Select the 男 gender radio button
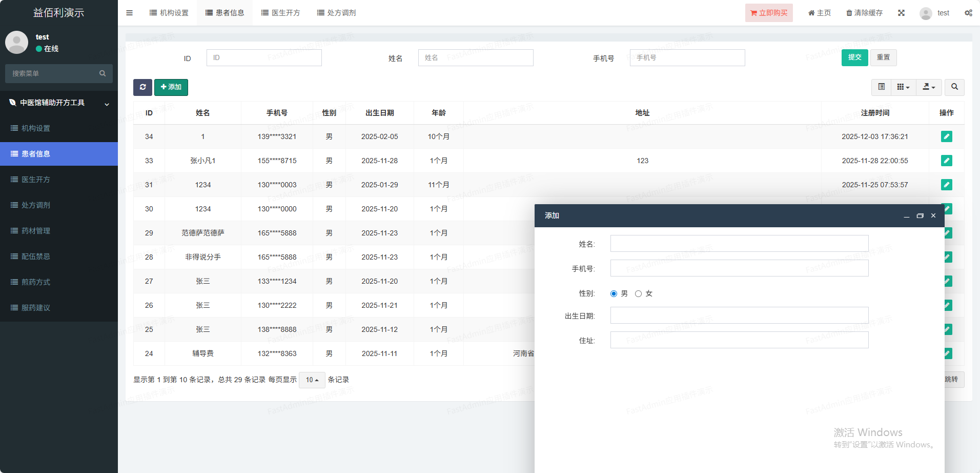Screen dimensions: 980x473 click(614, 294)
